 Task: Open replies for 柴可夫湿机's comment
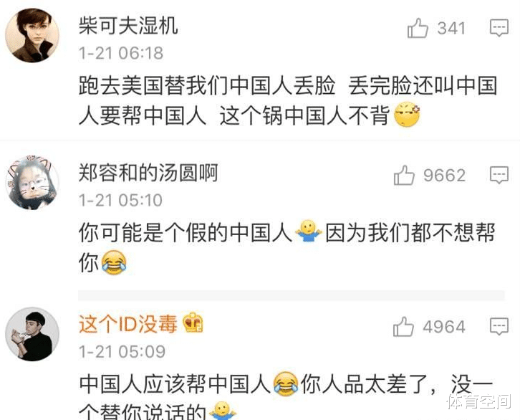point(499,28)
